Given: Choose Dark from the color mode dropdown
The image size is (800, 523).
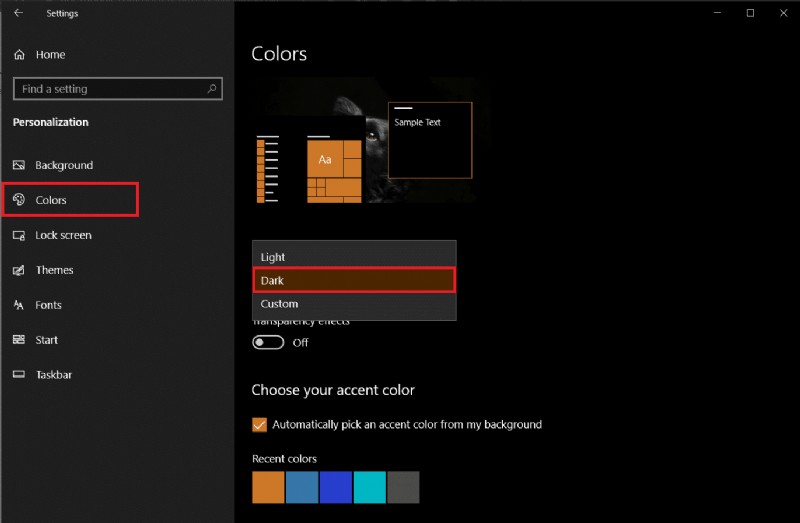Looking at the screenshot, I should [x=354, y=280].
